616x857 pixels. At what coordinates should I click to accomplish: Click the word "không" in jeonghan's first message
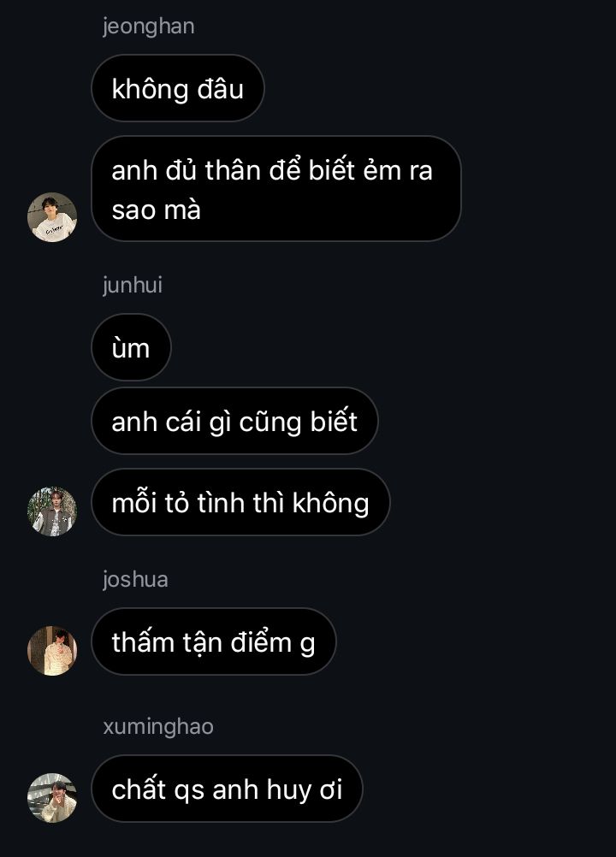point(151,89)
